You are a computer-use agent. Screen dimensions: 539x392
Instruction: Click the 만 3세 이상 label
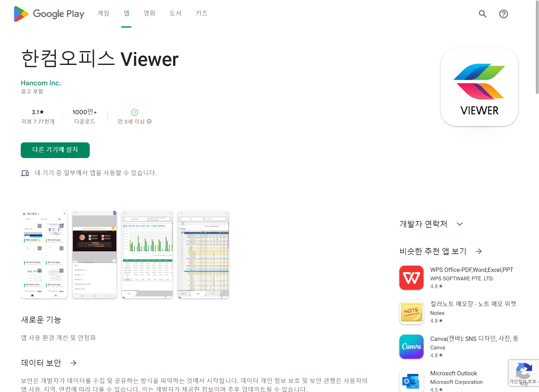point(131,121)
